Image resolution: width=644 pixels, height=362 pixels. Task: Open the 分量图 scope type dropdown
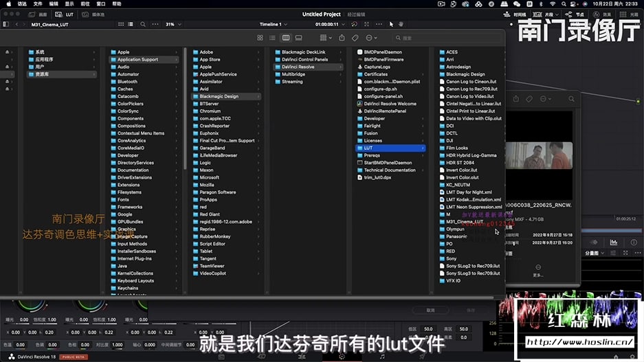(595, 253)
